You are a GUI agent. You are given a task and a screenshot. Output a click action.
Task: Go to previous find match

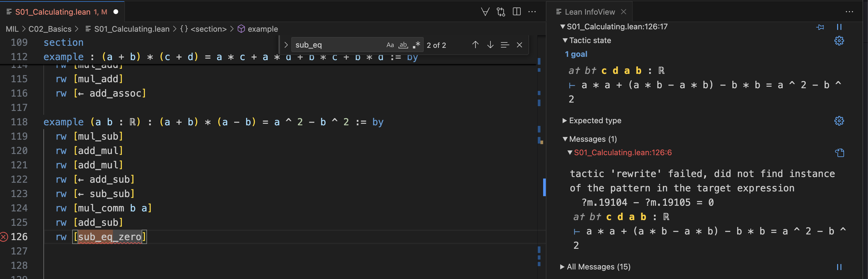coord(475,45)
